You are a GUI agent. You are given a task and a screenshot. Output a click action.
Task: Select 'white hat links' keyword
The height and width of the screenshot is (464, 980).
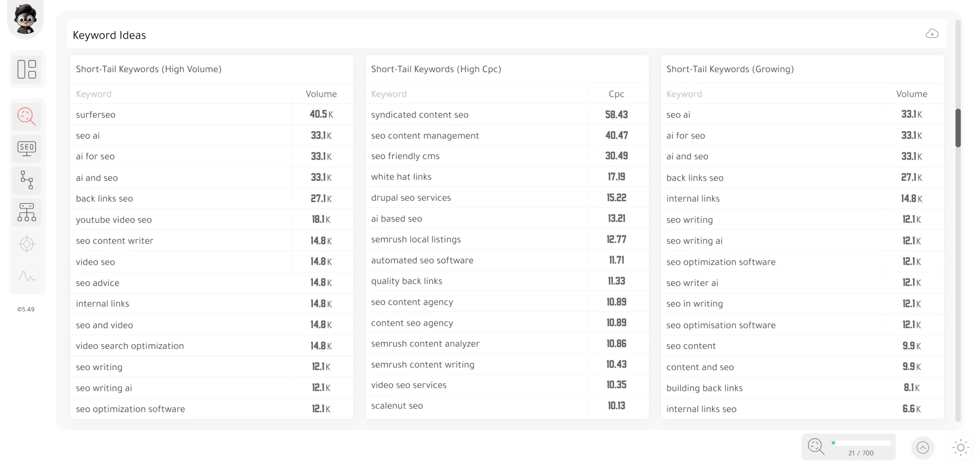(x=401, y=177)
